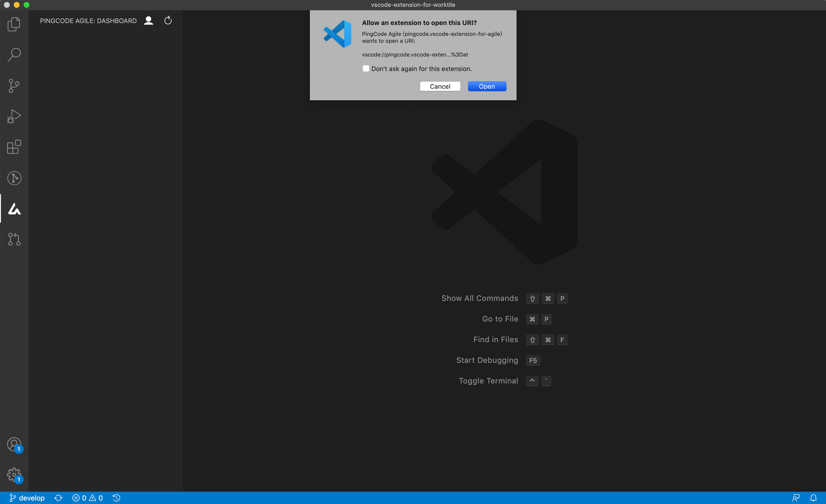Synchronize changes via status bar icon
The width and height of the screenshot is (826, 504).
coord(58,498)
